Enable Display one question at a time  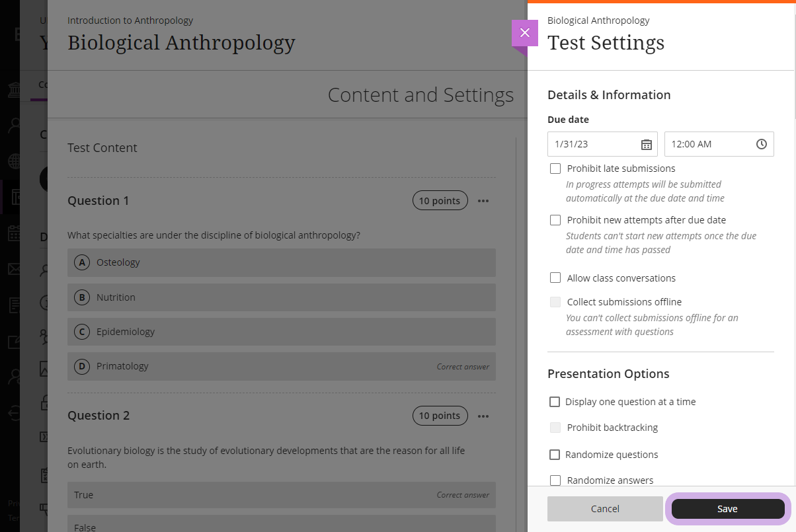555,402
